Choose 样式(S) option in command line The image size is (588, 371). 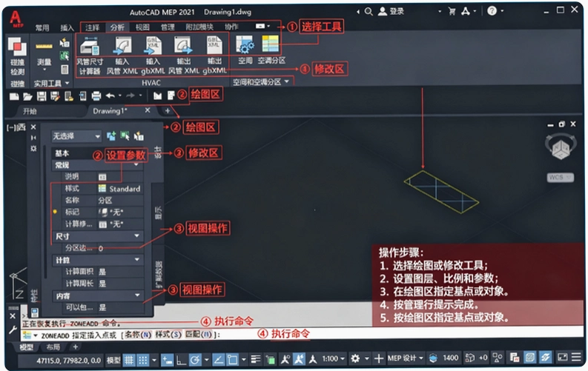168,334
